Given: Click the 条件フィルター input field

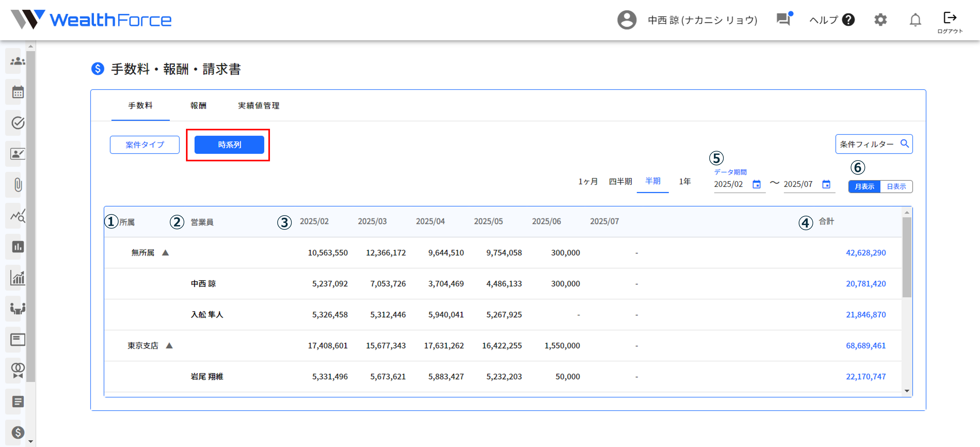Looking at the screenshot, I should [x=874, y=144].
